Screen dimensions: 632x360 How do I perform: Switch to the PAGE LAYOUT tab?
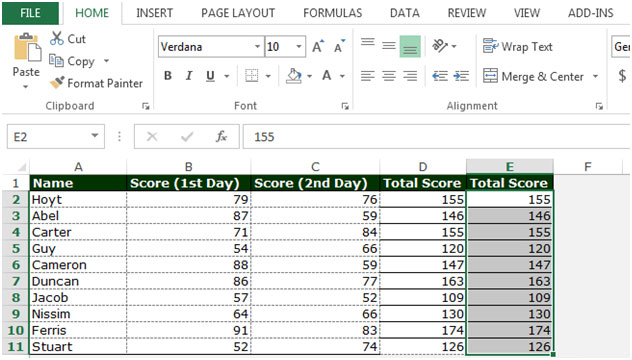[x=238, y=13]
